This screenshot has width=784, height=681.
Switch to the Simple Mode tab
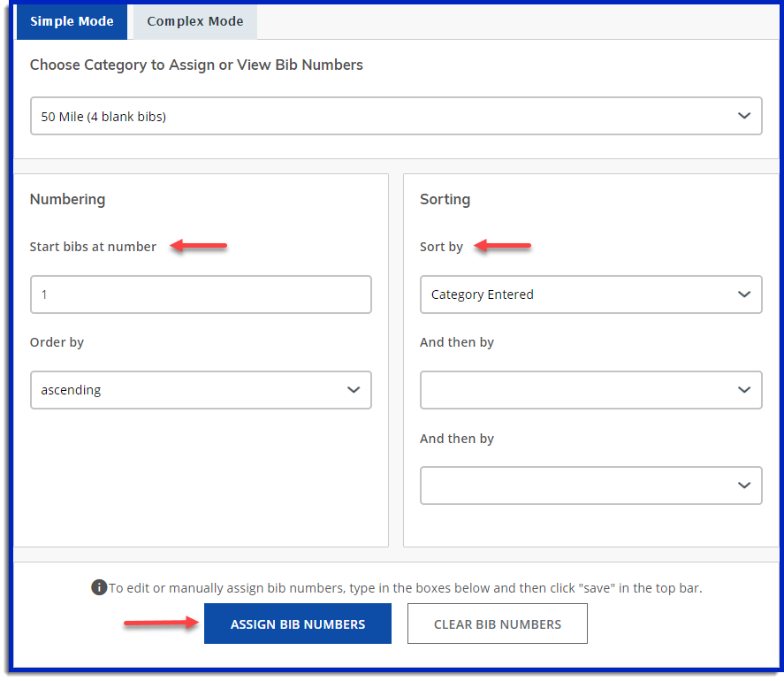click(x=72, y=21)
